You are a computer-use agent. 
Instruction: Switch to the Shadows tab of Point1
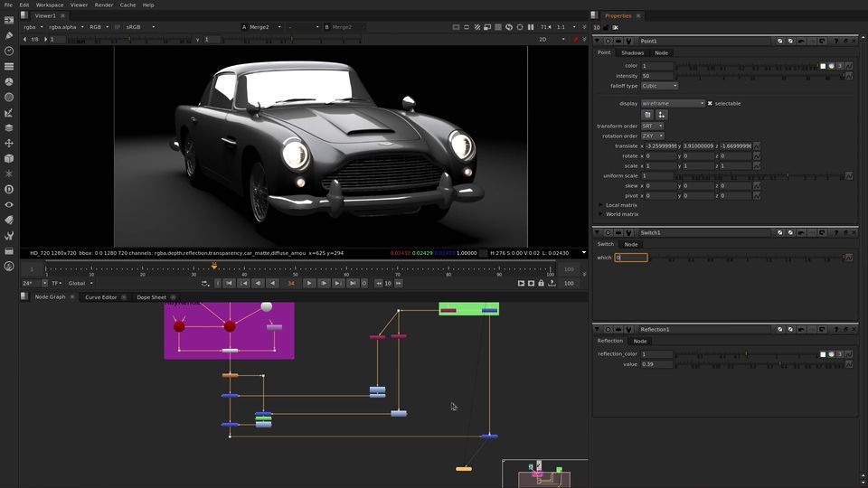[632, 52]
